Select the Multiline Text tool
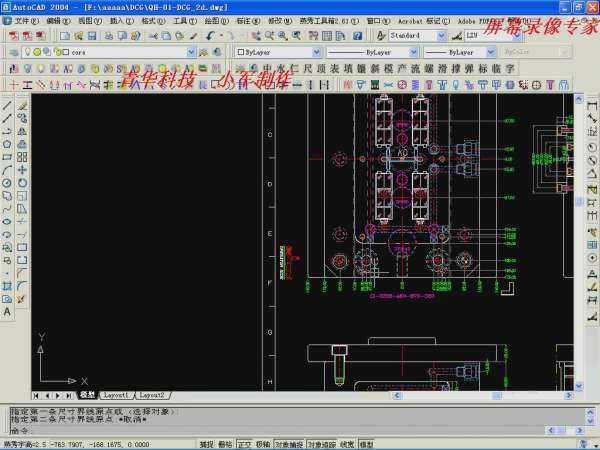 coord(7,311)
